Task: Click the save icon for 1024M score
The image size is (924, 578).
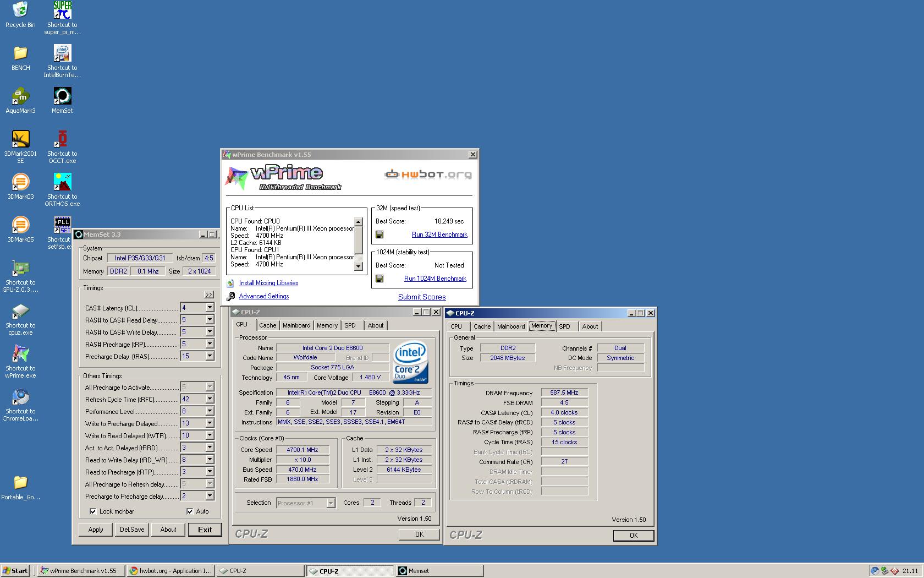Action: [380, 279]
